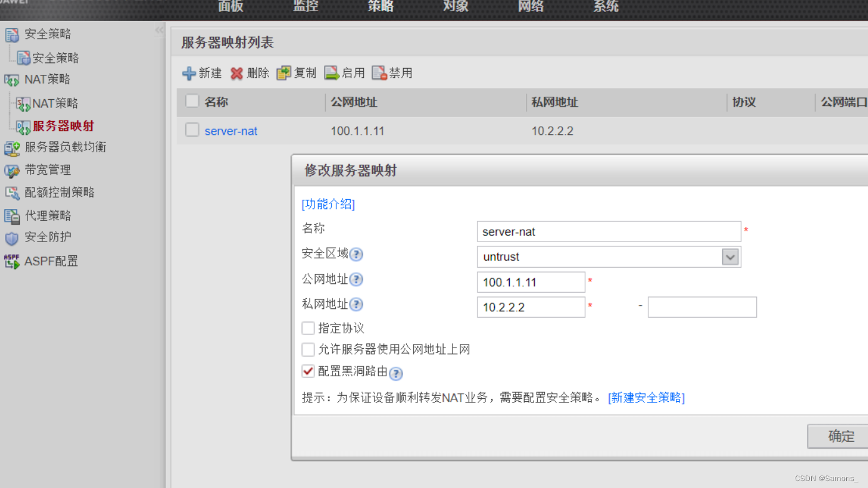Click the NAT策略 child item icon

coord(24,104)
